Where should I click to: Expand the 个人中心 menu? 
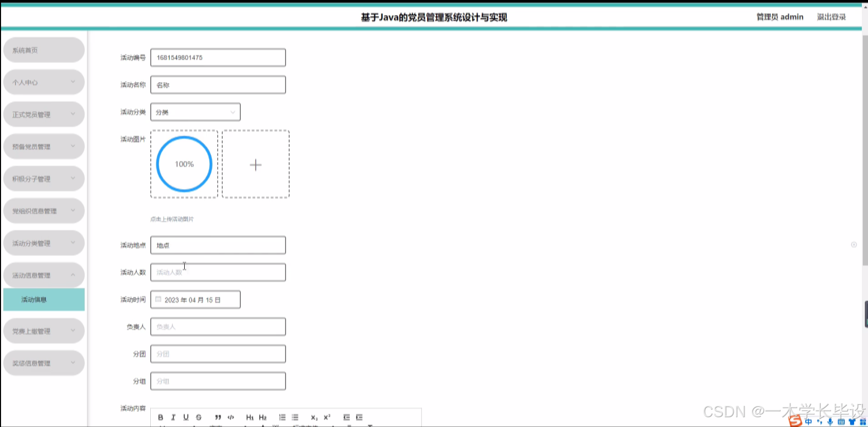tap(44, 82)
